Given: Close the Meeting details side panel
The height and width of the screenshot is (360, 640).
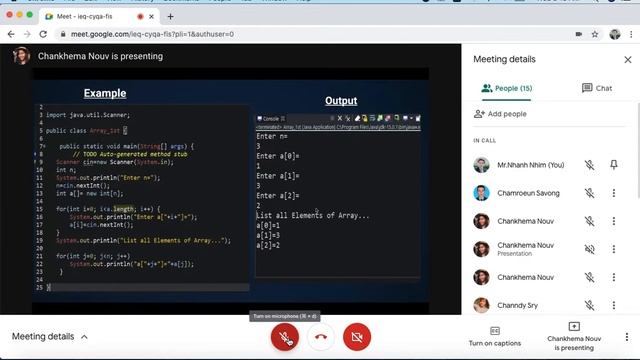Looking at the screenshot, I should (x=628, y=60).
